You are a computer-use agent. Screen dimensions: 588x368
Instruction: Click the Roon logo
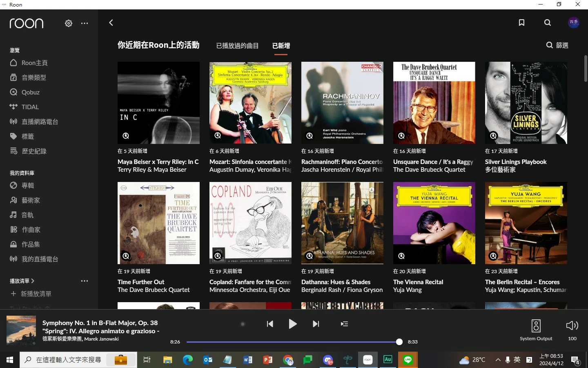pos(27,23)
